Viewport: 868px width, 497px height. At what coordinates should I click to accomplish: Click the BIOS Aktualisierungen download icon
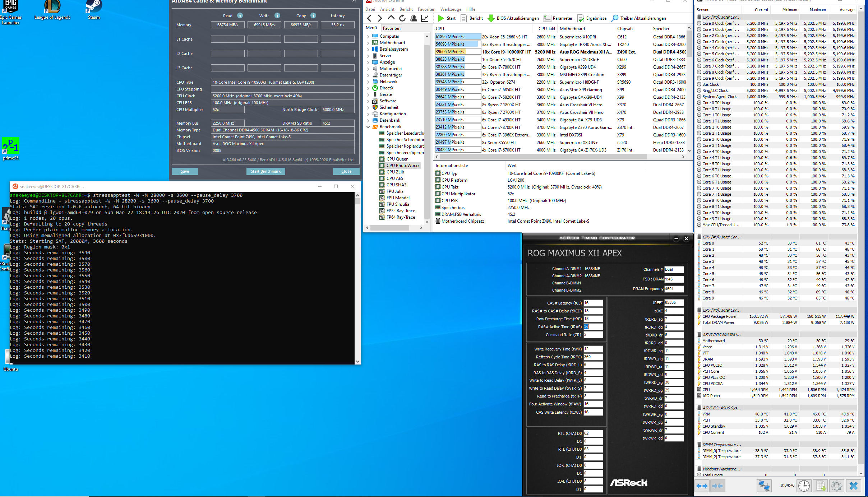(x=491, y=18)
